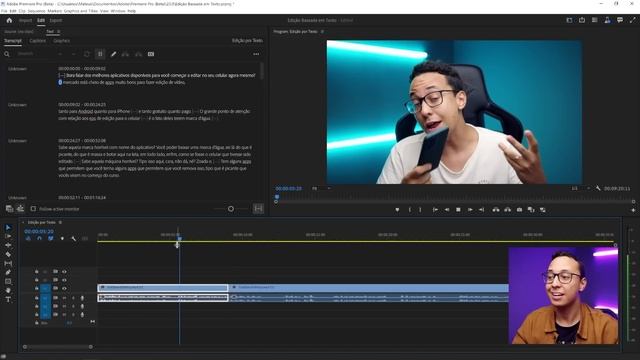
Task: Toggle the lock on track V1
Action: click(36, 289)
